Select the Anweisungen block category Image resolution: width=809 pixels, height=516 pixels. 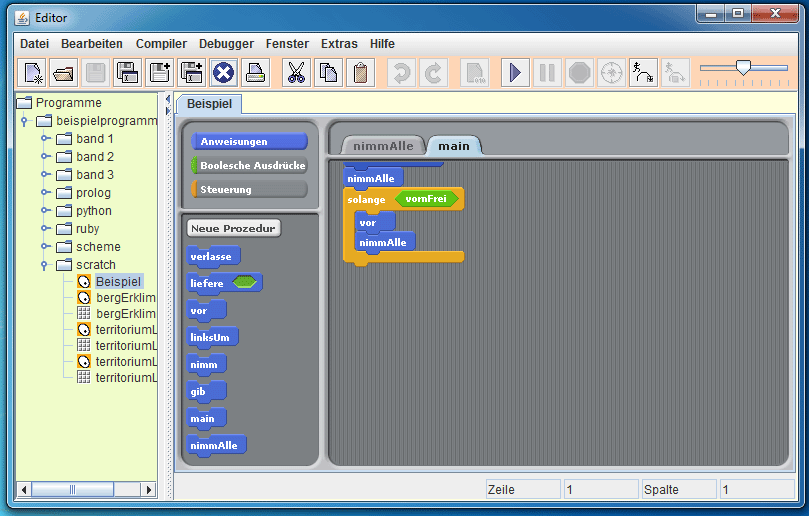click(x=249, y=142)
